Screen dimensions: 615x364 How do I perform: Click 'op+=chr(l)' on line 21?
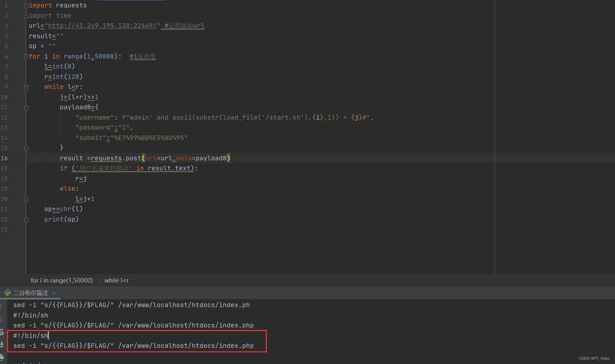[63, 209]
